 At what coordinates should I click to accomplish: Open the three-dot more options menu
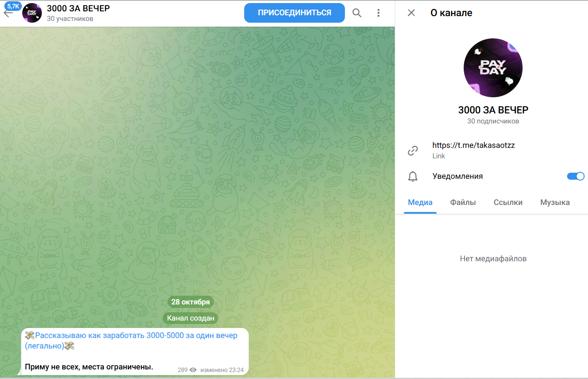pyautogui.click(x=378, y=13)
